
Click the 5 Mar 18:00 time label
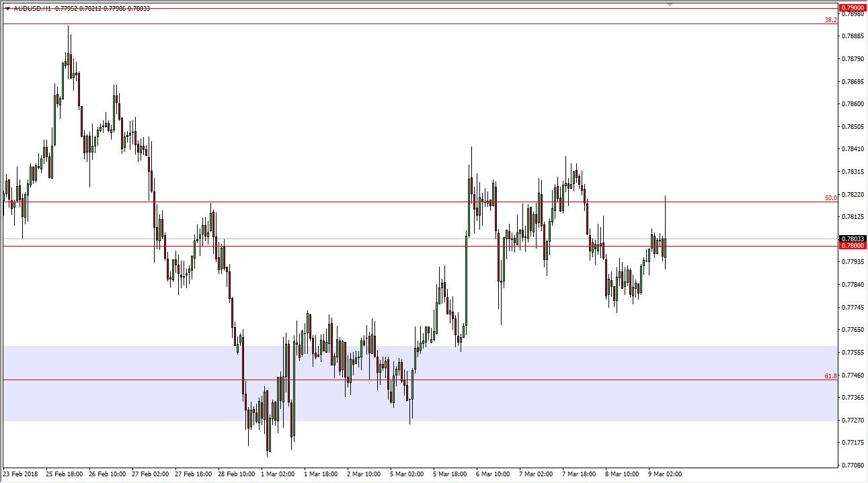450,474
